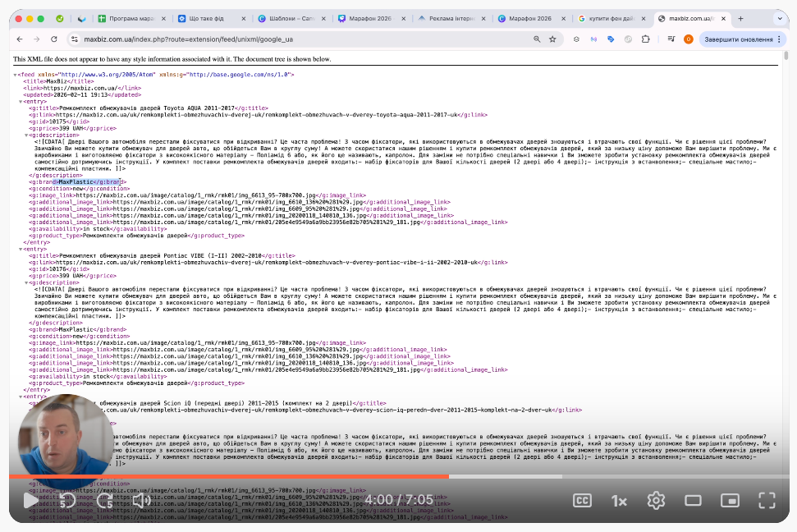This screenshot has width=797, height=532.
Task: Switch to купити фен дайс tab
Action: point(611,18)
